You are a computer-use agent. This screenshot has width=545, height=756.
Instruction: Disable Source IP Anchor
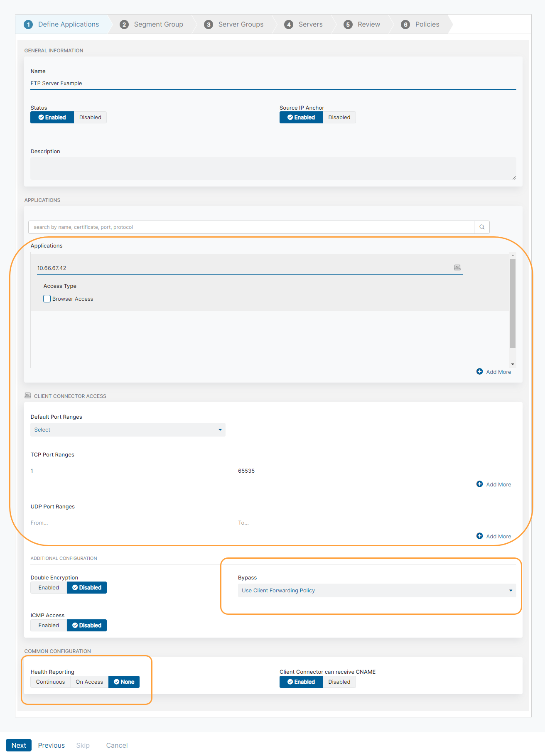339,118
